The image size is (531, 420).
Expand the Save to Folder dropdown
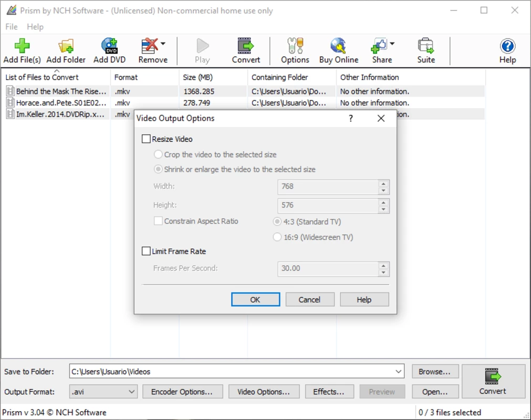pyautogui.click(x=398, y=372)
